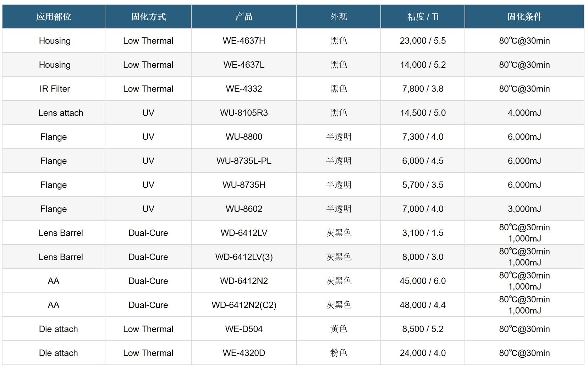Click viscosity value 45,000 / 6.0

click(x=423, y=281)
